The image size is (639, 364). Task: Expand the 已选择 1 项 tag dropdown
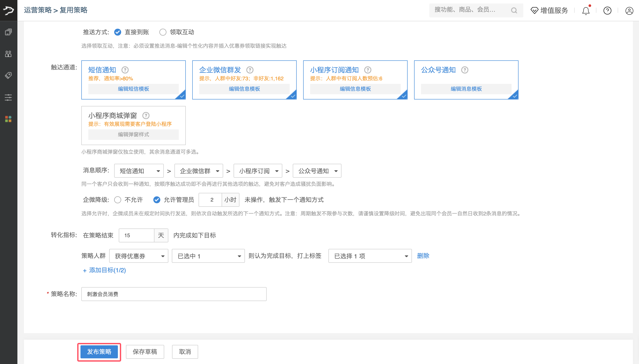coord(370,256)
